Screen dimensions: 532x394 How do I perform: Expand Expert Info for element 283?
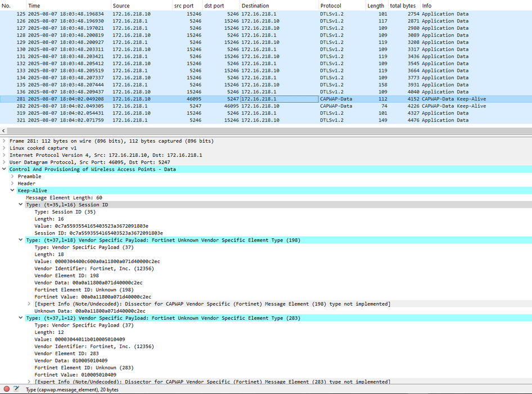click(x=29, y=382)
